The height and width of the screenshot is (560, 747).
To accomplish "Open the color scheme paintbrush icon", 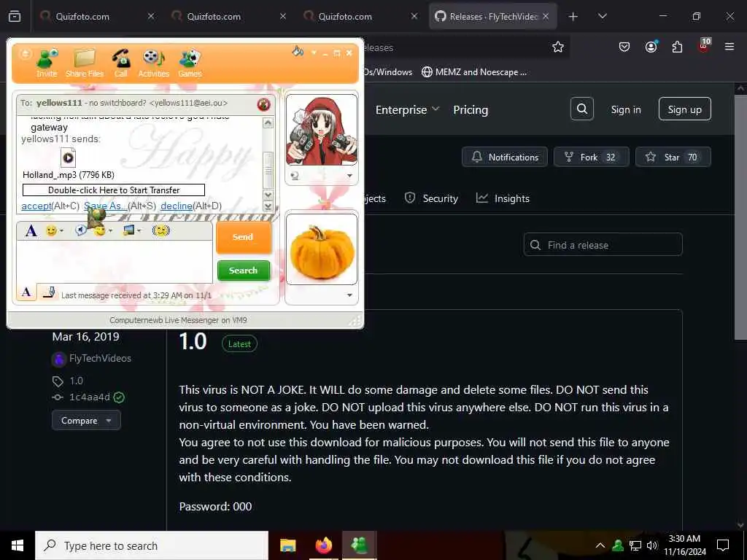I will coord(298,52).
